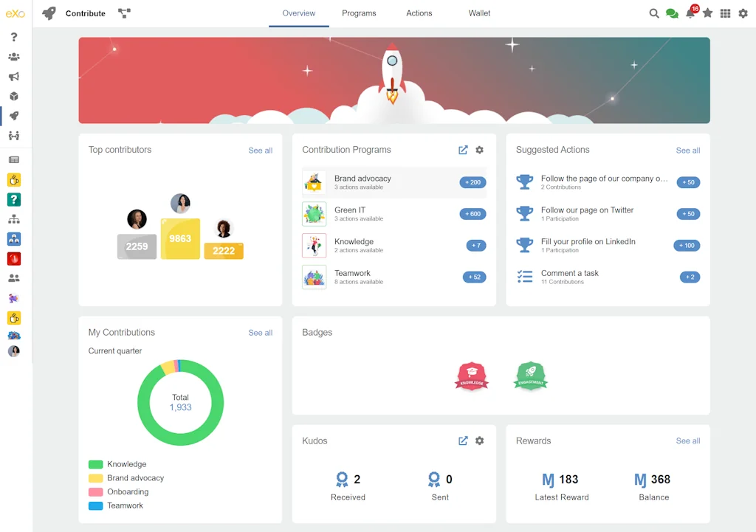Open the Wallet tab

pos(479,13)
